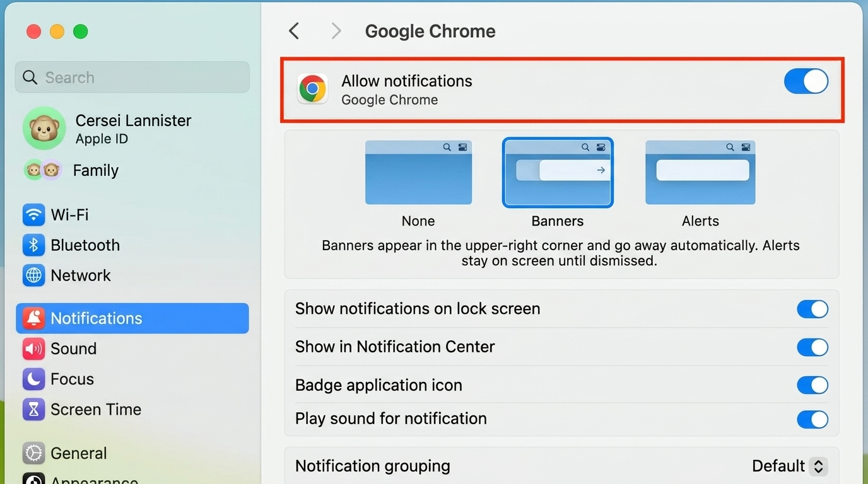The width and height of the screenshot is (868, 484).
Task: Click the Search field
Action: click(132, 78)
